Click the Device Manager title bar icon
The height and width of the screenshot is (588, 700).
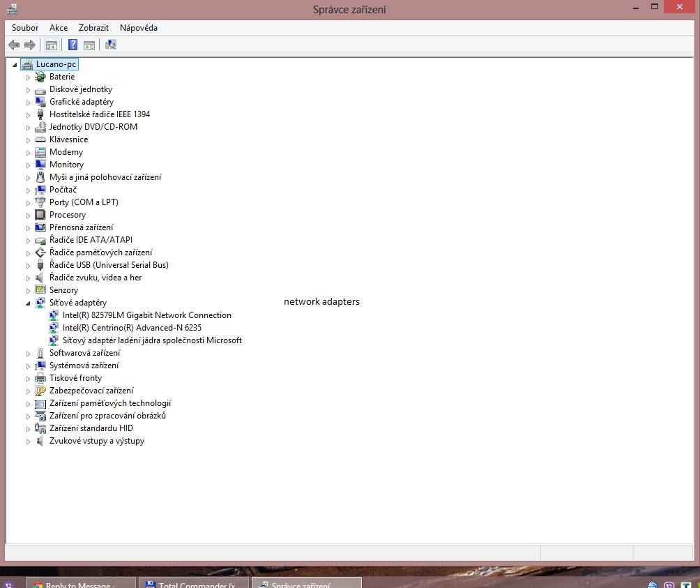12,9
